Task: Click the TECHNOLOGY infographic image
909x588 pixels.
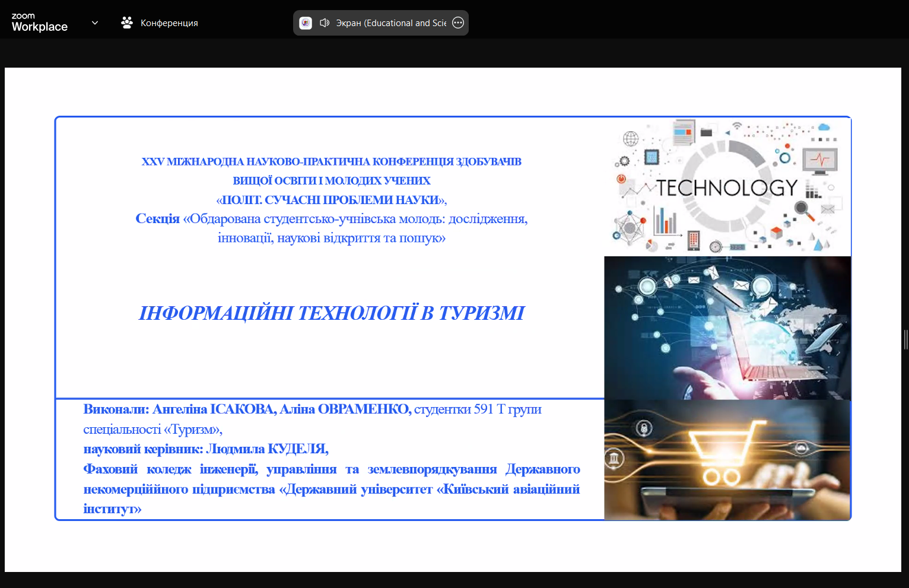Action: (x=727, y=187)
